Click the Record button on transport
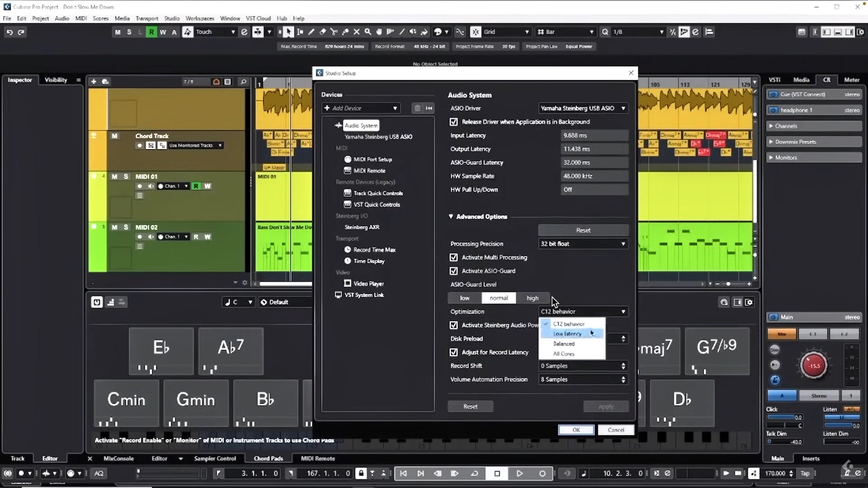 [x=542, y=473]
